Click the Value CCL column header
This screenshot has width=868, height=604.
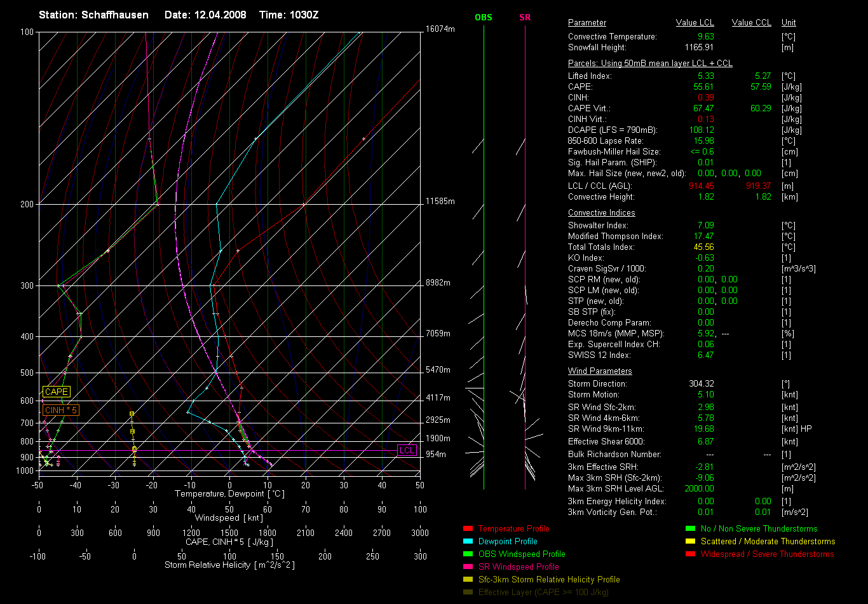(x=752, y=23)
